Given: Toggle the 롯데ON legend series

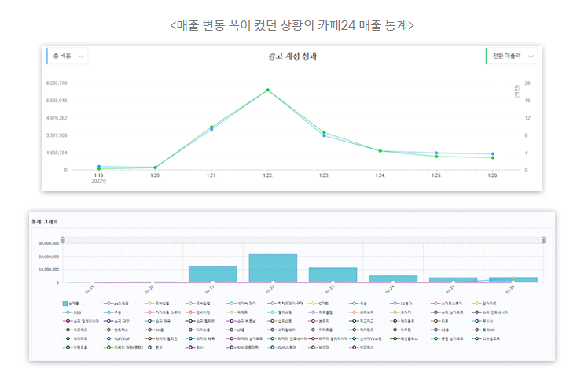Looking at the screenshot, I should click(x=483, y=330).
